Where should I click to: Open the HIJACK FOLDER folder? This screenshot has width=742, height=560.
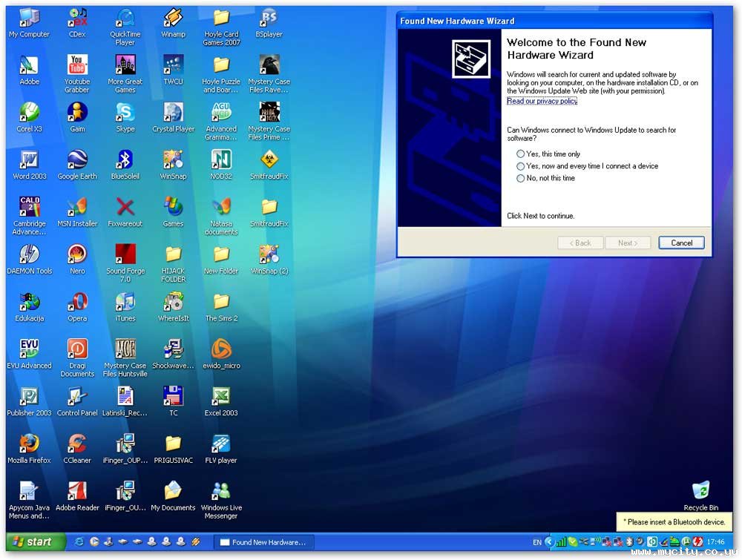click(173, 263)
